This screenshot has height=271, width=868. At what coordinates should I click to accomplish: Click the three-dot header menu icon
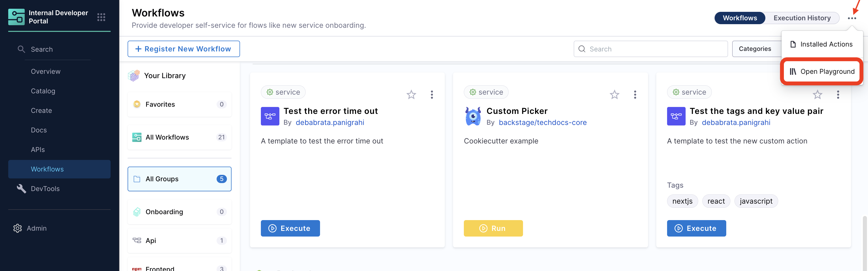pyautogui.click(x=852, y=18)
